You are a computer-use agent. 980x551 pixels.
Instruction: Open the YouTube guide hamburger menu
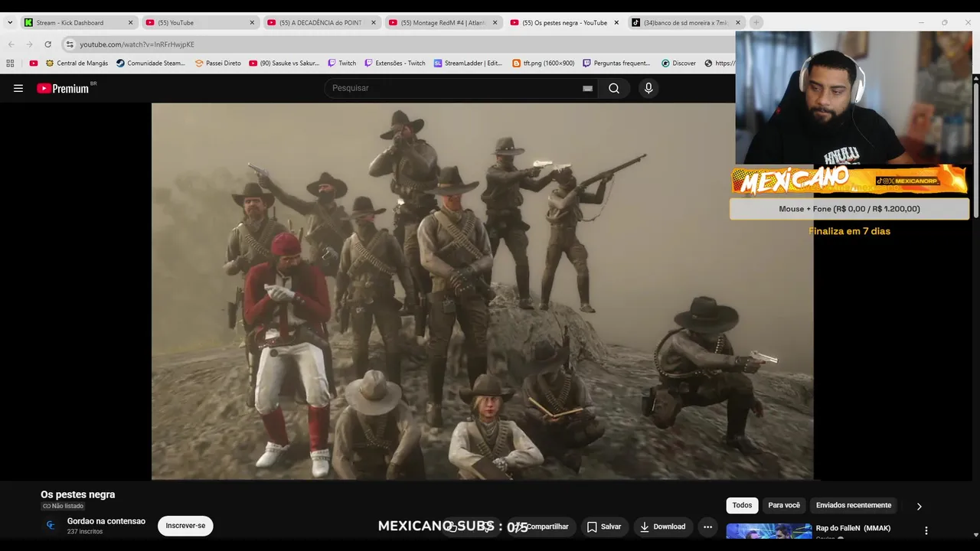click(x=18, y=88)
